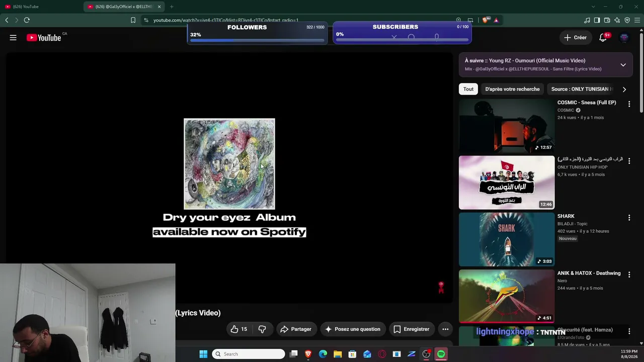
Task: Click the Créer button
Action: pyautogui.click(x=575, y=38)
